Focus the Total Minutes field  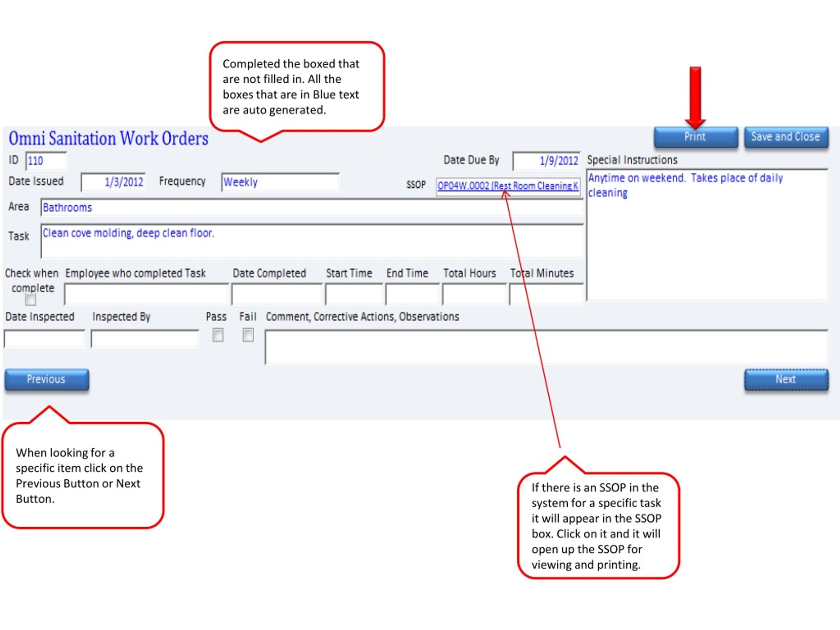coord(546,294)
